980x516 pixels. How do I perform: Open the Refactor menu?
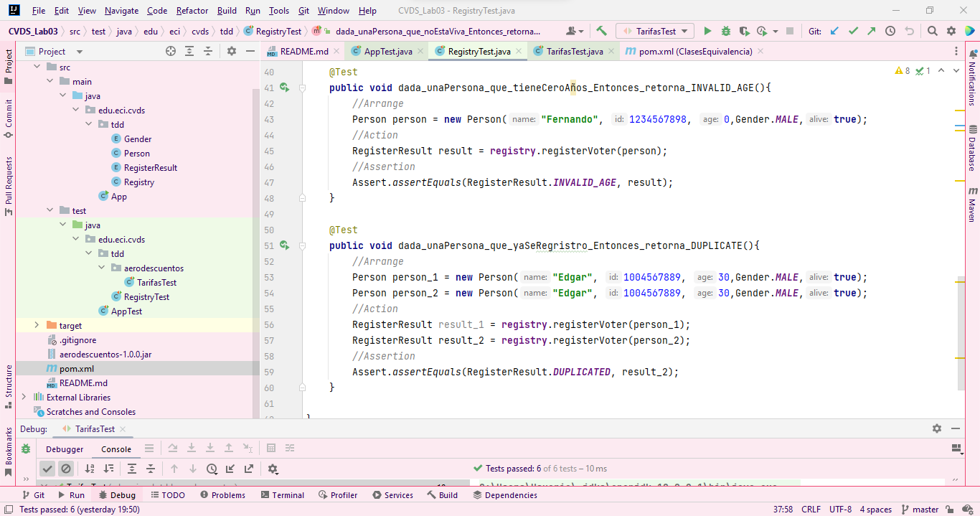pos(192,11)
